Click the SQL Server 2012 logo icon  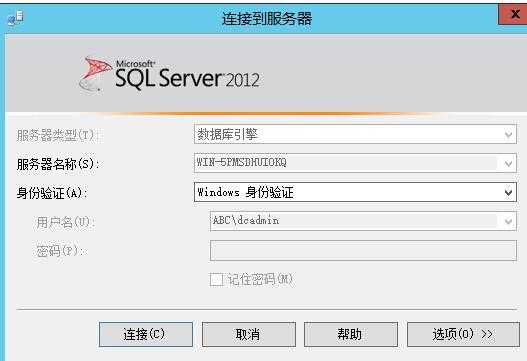(x=95, y=75)
